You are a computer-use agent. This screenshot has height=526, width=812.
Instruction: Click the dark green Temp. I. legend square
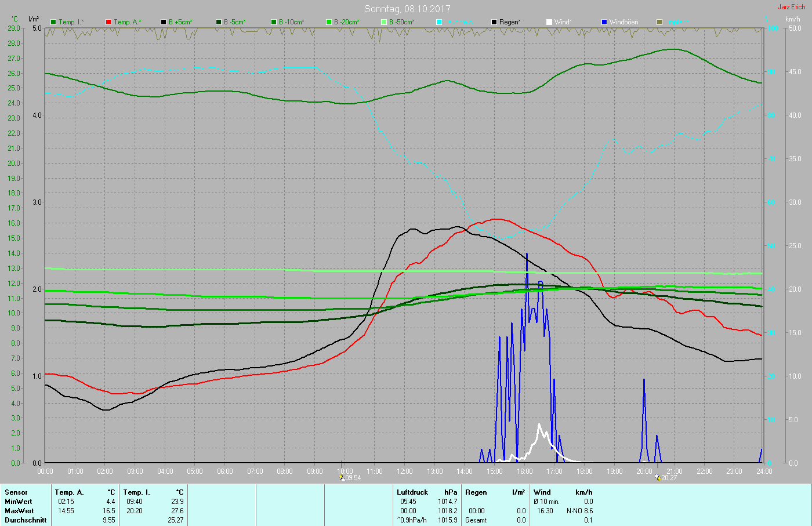pos(53,22)
